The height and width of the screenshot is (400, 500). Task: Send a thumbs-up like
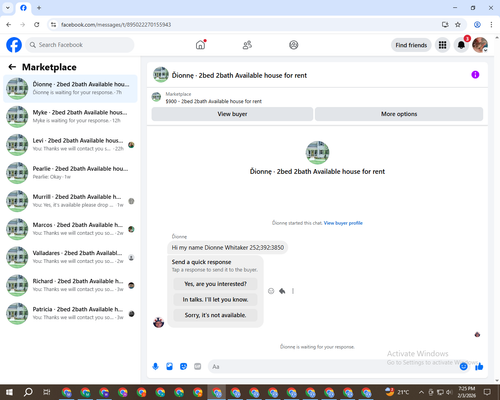pyautogui.click(x=479, y=367)
